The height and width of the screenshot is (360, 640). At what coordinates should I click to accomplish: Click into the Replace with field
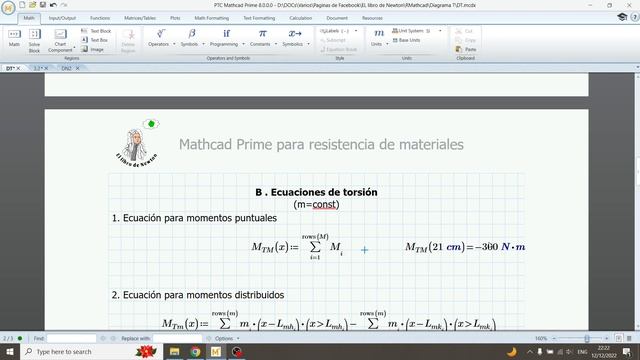coord(177,338)
